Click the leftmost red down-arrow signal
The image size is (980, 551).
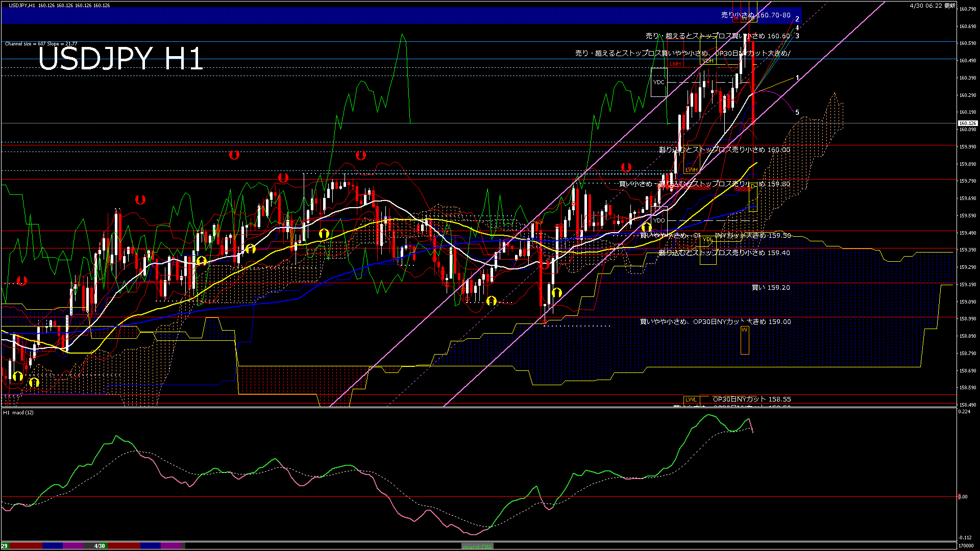coord(21,281)
